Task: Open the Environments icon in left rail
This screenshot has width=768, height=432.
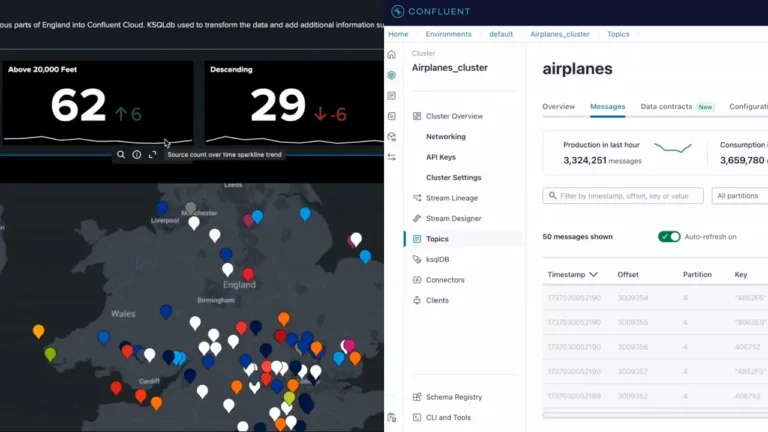Action: pos(391,75)
